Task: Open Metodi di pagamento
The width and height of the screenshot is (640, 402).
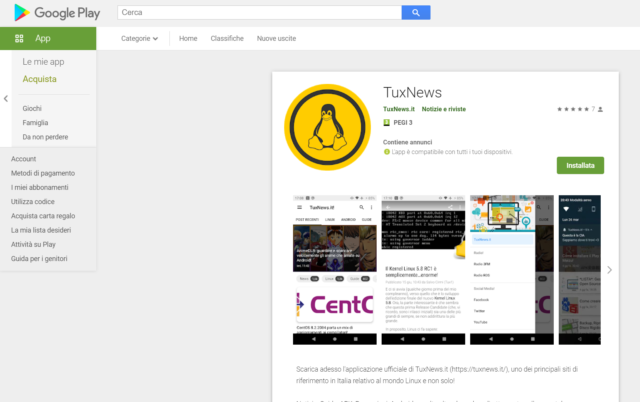Action: click(43, 173)
